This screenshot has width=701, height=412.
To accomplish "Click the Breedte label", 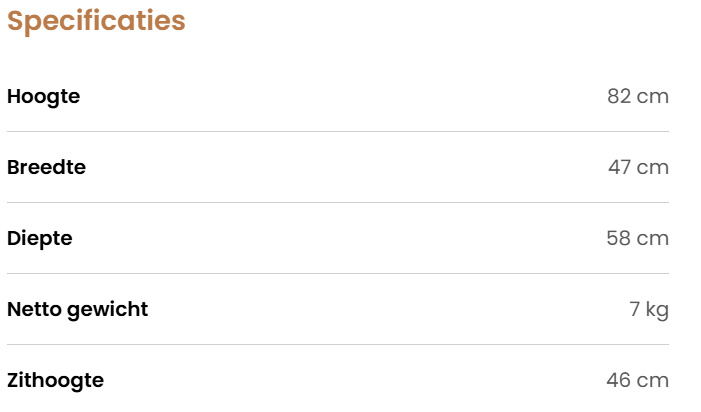I will (x=46, y=168).
